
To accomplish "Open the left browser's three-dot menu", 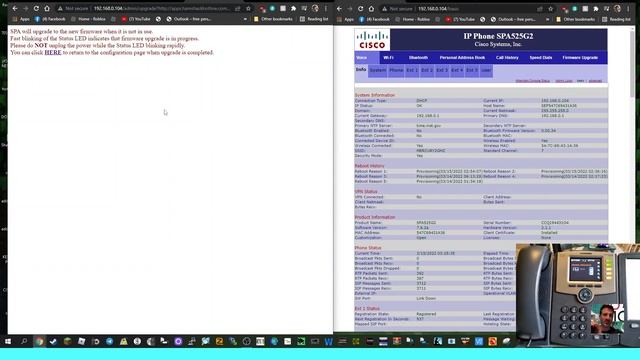I will click(x=326, y=9).
